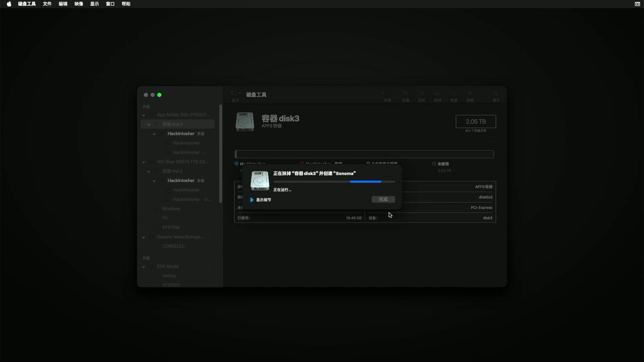Click the 2.05 TB capacity box
644x362 pixels.
476,121
